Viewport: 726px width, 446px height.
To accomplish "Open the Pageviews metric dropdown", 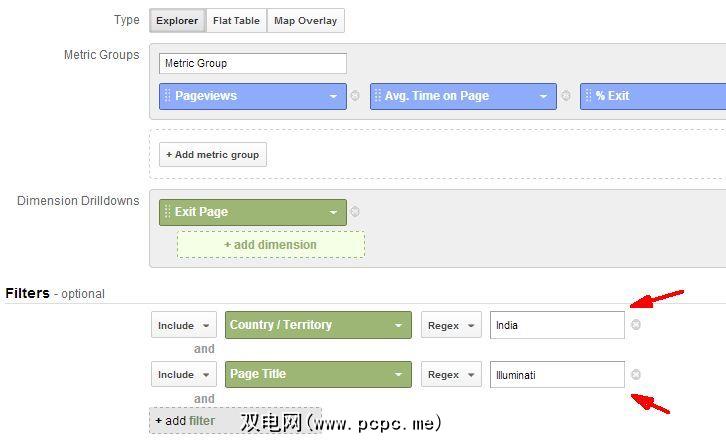I will (333, 96).
